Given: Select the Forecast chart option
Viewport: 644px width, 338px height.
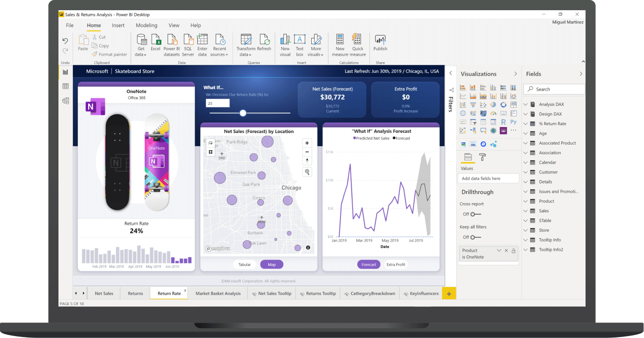Looking at the screenshot, I should pos(369,265).
